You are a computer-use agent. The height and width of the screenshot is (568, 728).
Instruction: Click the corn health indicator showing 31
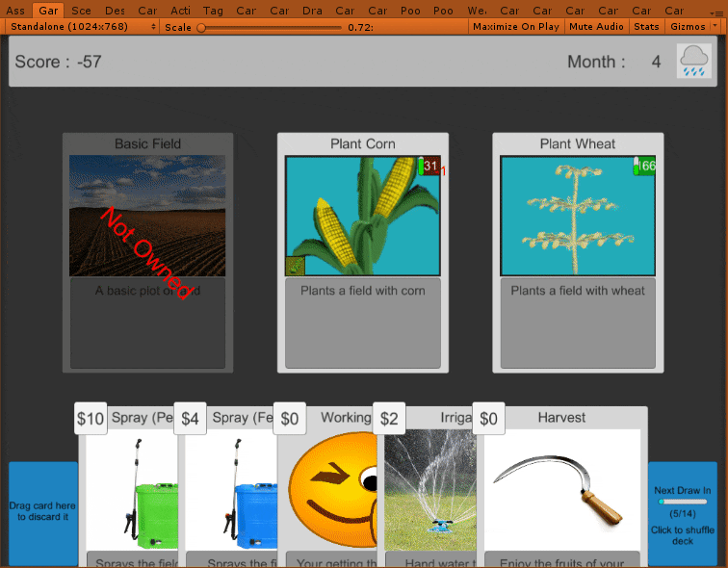pos(429,167)
